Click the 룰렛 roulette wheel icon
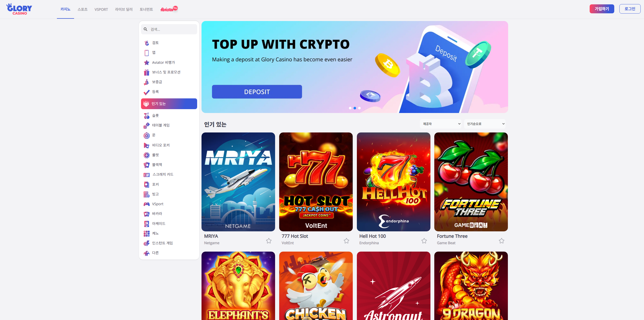The image size is (644, 320). (x=146, y=155)
